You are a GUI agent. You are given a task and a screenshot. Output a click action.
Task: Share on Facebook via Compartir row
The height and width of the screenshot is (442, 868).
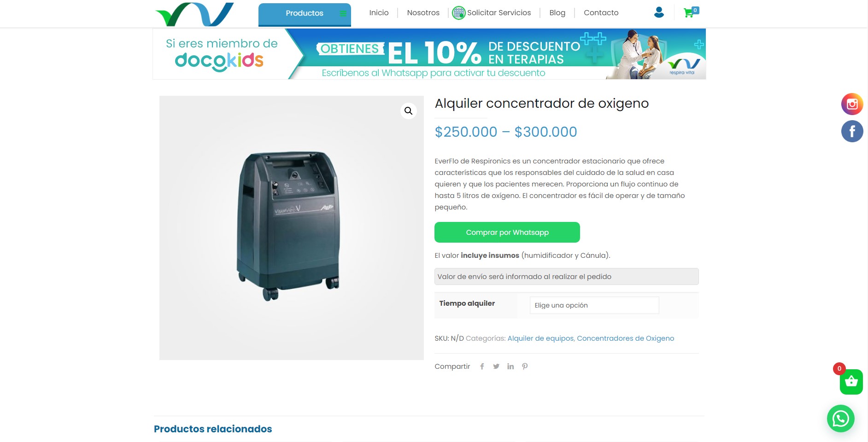(482, 366)
